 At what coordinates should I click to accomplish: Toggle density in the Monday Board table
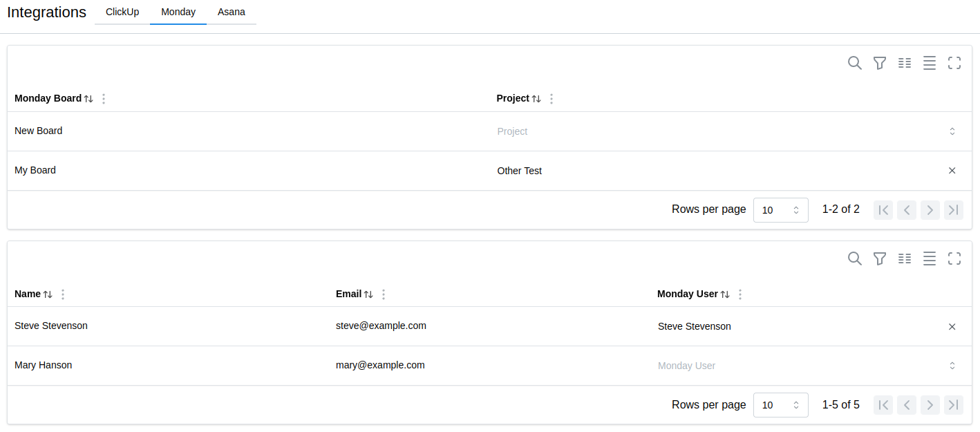pos(930,63)
